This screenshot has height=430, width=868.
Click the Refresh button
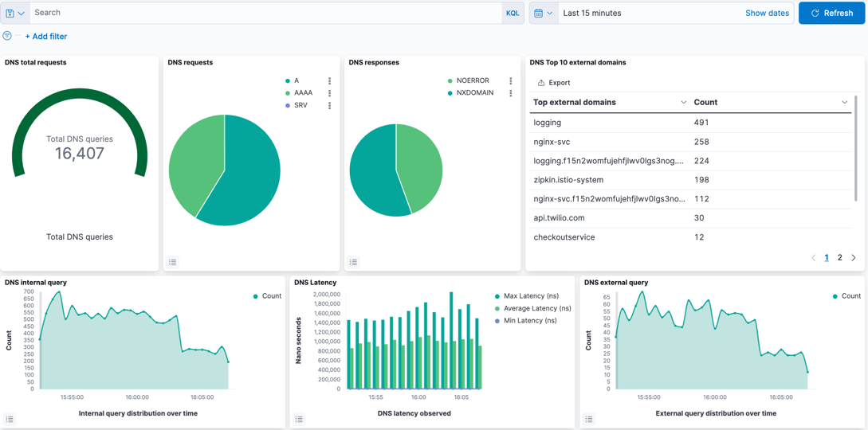pyautogui.click(x=831, y=13)
